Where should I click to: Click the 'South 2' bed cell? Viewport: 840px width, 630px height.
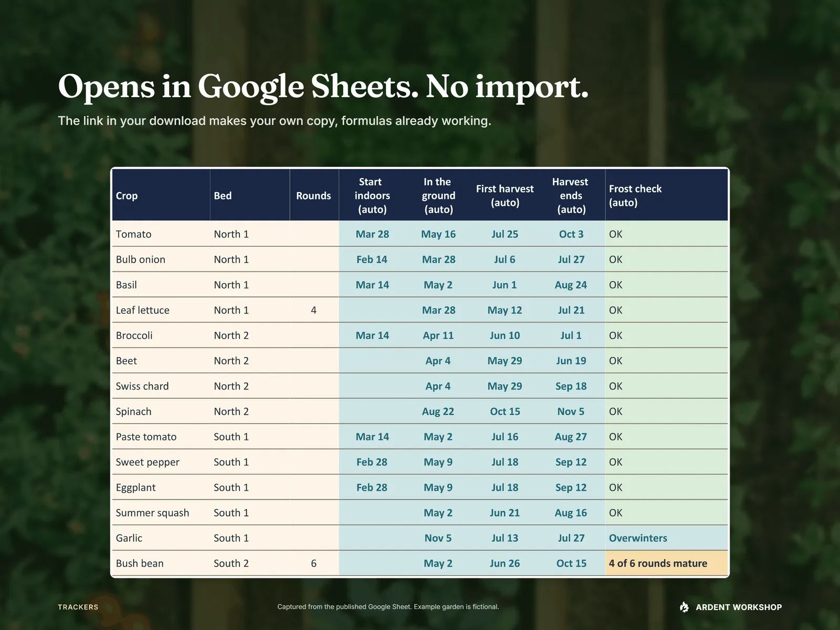coord(250,563)
